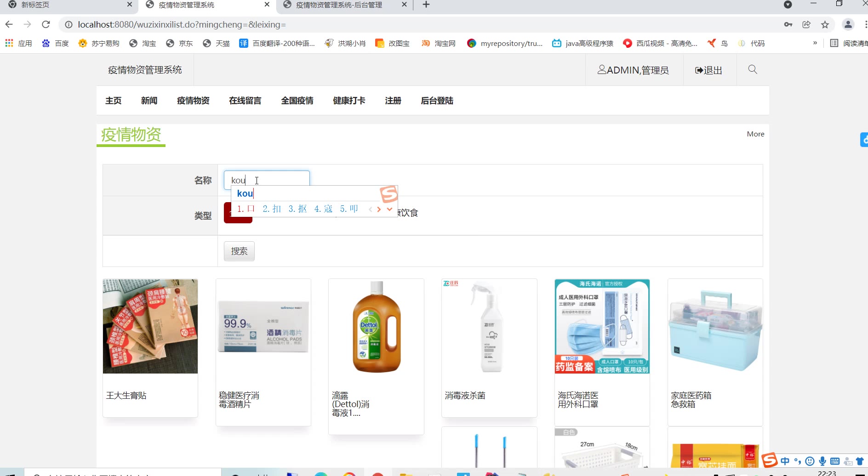Switch to the 新标签页 tab

(x=69, y=5)
